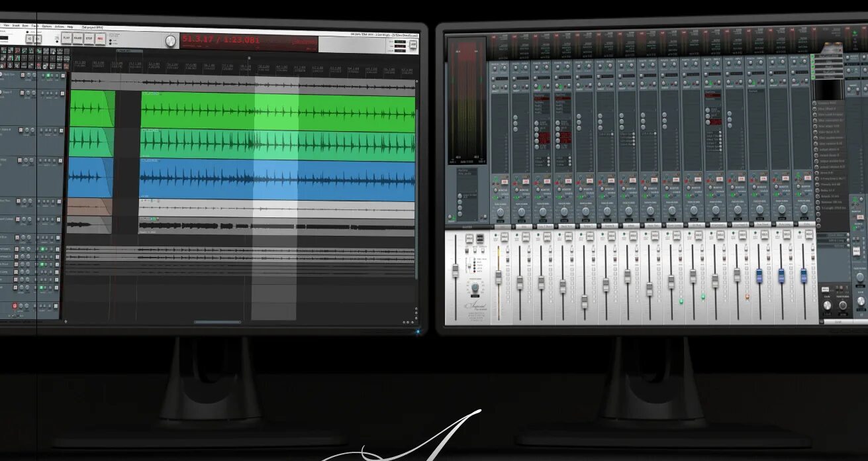Click the last blue fader cap in mixer
868x461 pixels.
804,276
